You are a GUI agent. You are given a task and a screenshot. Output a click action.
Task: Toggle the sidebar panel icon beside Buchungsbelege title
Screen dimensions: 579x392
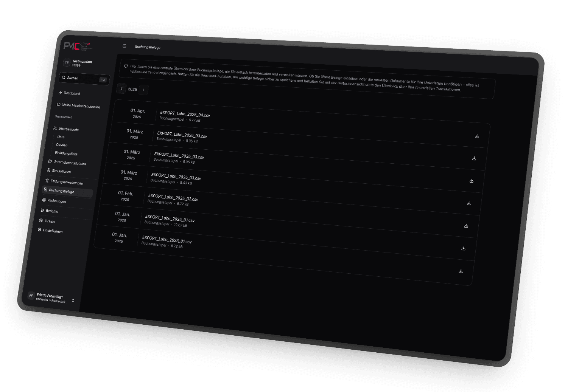[125, 46]
